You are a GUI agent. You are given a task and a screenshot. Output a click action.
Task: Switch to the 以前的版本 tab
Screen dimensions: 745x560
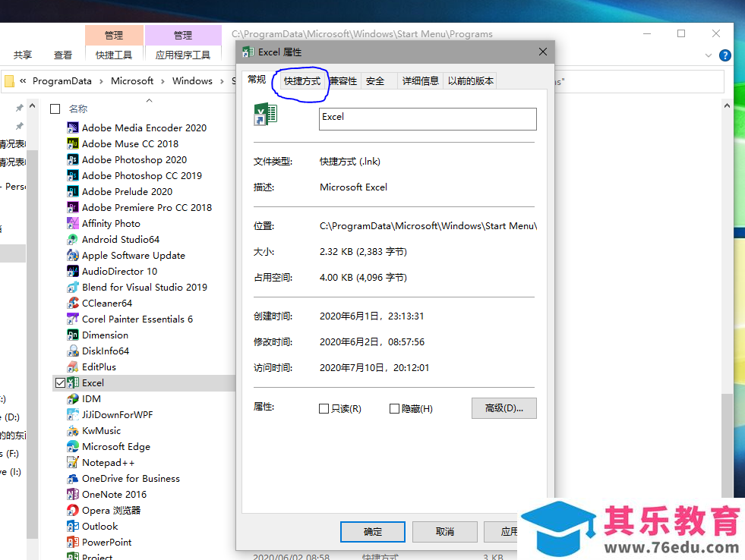tap(471, 81)
